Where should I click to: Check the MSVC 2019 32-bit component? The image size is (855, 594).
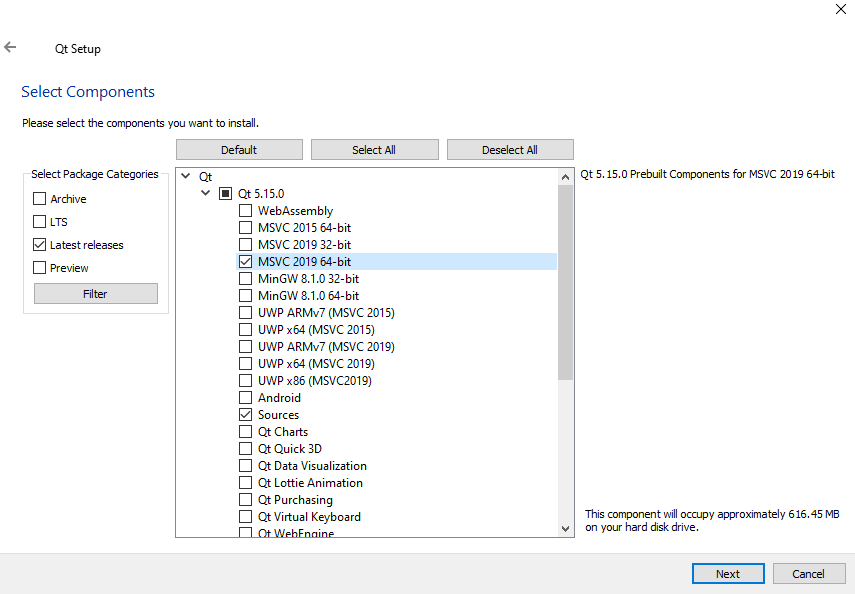pos(245,244)
